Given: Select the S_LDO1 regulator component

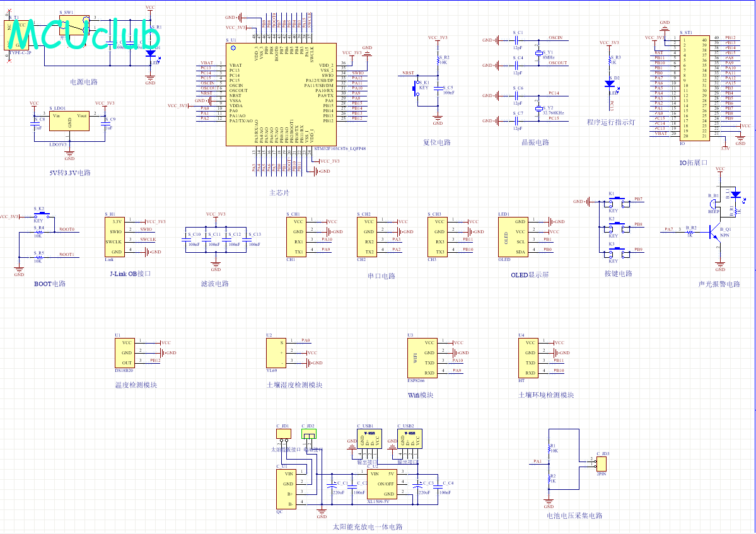Looking at the screenshot, I should click(x=69, y=121).
